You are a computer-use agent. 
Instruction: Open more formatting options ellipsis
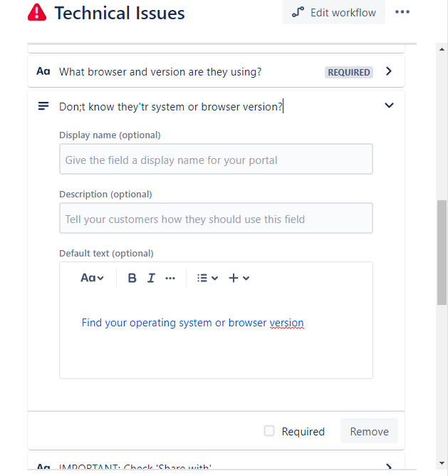(170, 278)
